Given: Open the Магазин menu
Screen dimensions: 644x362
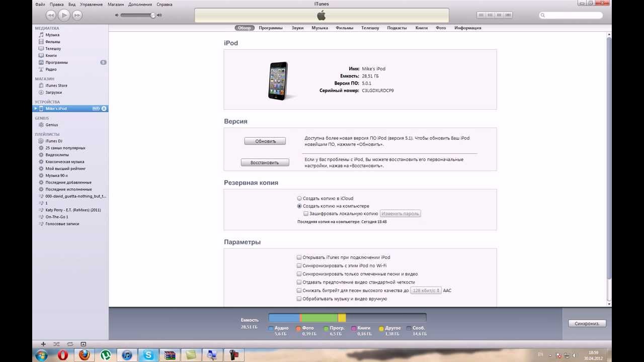Looking at the screenshot, I should point(116,5).
